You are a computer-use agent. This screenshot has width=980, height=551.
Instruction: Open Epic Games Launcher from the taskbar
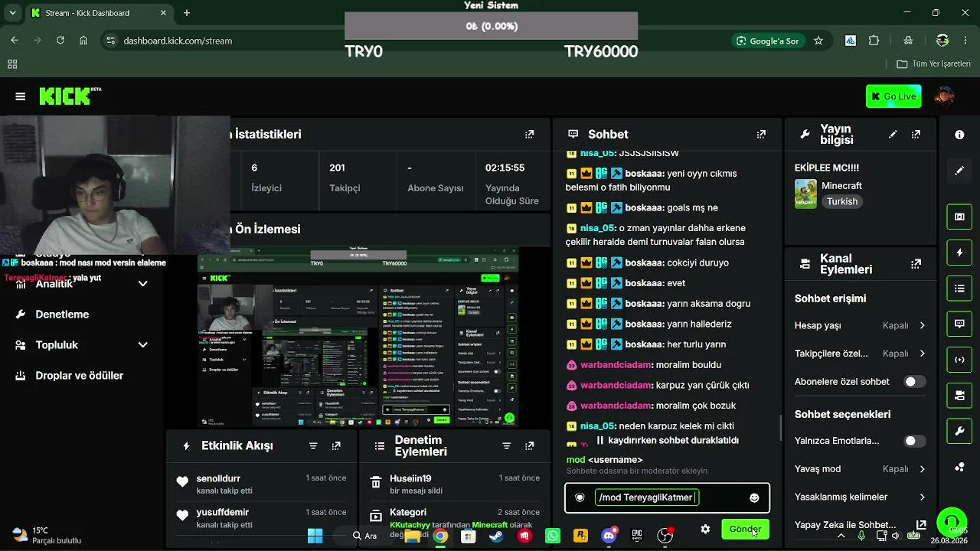point(637,536)
